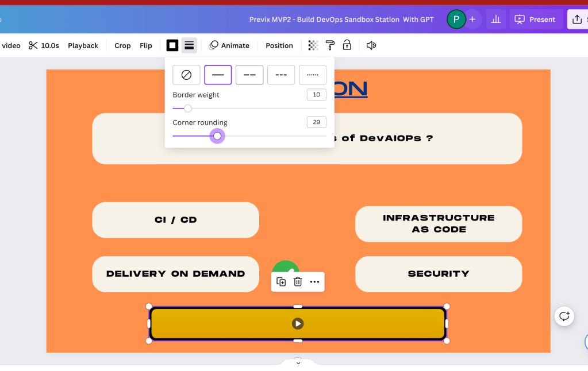Select the long dash border style
The image size is (588, 371).
point(249,75)
